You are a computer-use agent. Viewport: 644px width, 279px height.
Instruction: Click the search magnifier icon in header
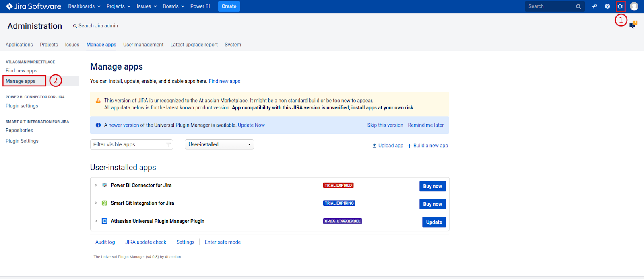coord(578,6)
